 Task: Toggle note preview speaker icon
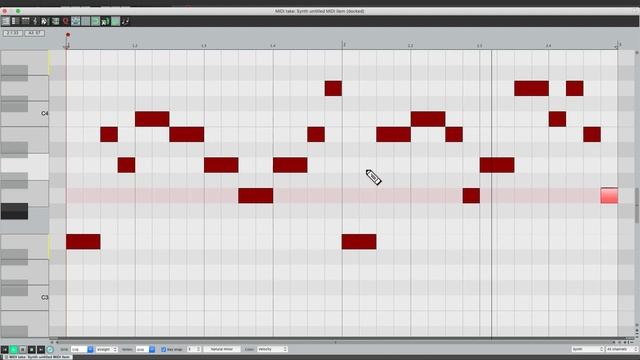105,21
